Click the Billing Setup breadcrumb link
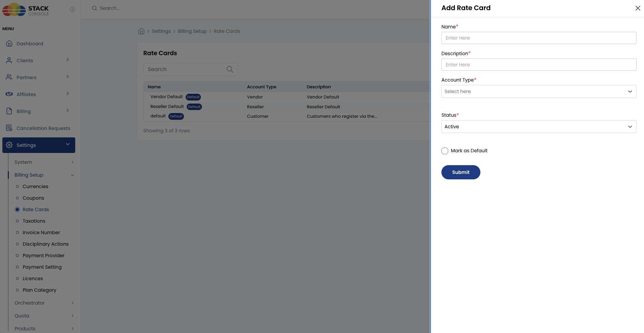The height and width of the screenshot is (333, 644). pyautogui.click(x=192, y=31)
